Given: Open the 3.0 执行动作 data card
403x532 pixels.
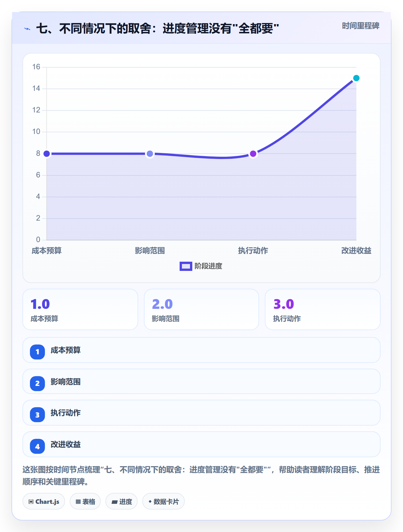Looking at the screenshot, I should (x=323, y=309).
